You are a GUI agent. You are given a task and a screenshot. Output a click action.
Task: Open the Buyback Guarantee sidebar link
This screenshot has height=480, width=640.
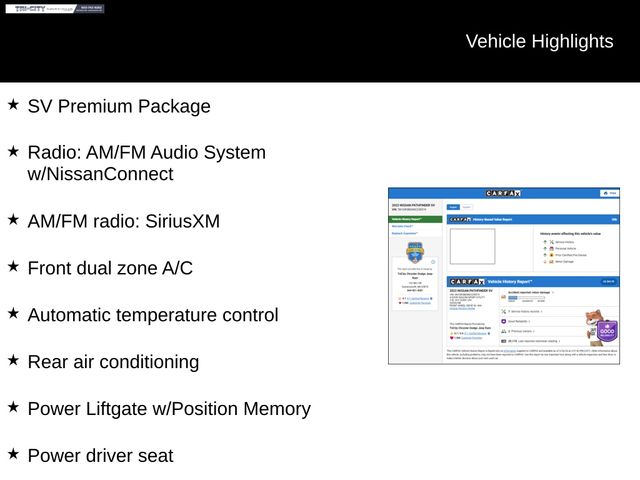pyautogui.click(x=405, y=233)
